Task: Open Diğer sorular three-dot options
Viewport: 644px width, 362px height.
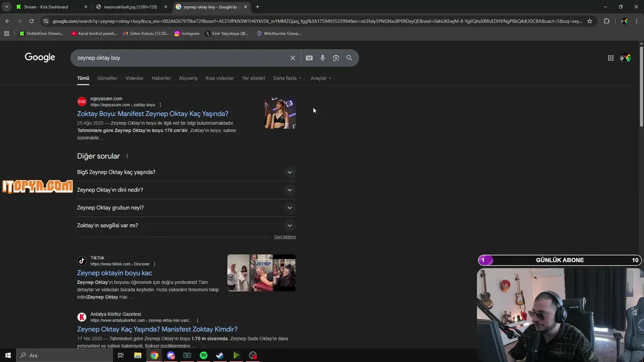Action: pyautogui.click(x=127, y=156)
